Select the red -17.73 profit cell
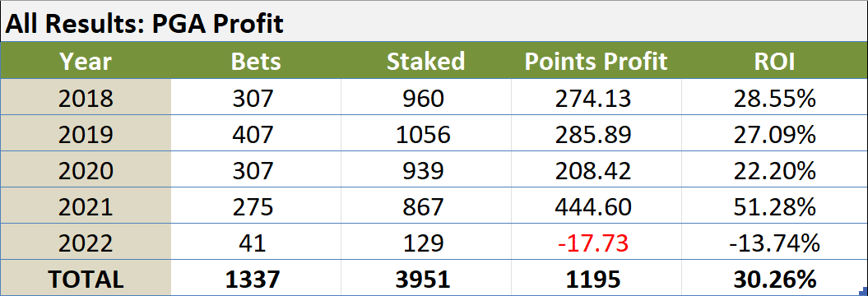The image size is (868, 296). [x=596, y=243]
